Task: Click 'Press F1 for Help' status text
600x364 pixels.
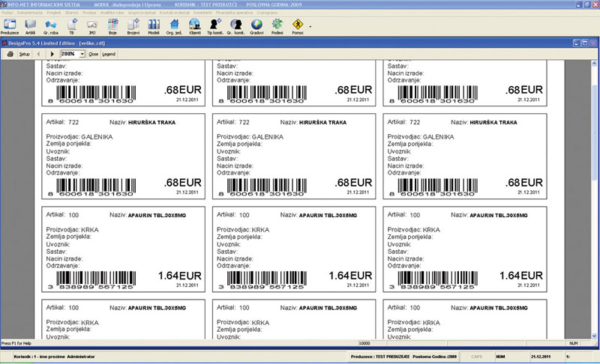Action: [16, 343]
